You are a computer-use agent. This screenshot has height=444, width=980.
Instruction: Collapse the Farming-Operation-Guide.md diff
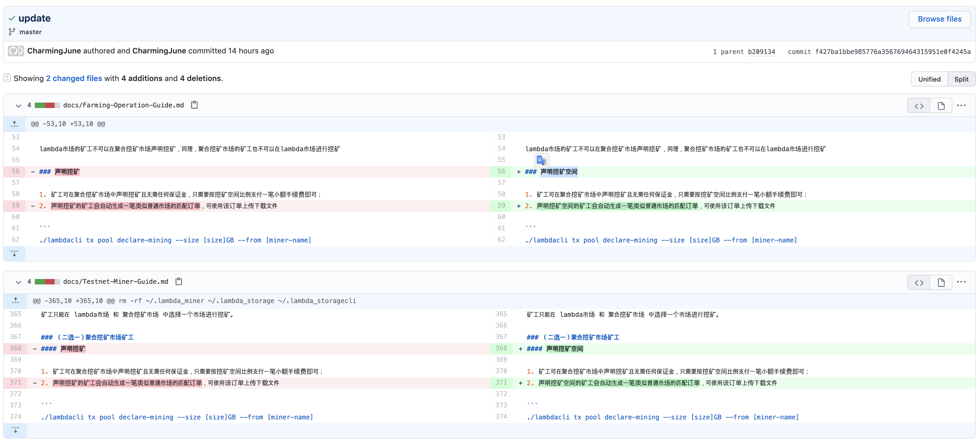pyautogui.click(x=18, y=105)
